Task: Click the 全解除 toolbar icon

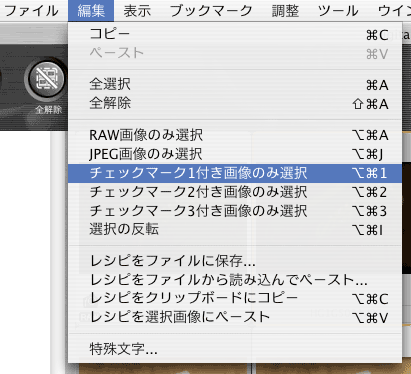Action: (x=46, y=79)
